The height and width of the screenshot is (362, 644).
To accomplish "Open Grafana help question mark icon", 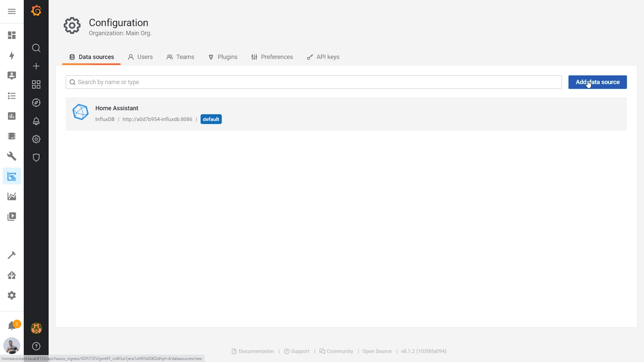I will pos(36,346).
